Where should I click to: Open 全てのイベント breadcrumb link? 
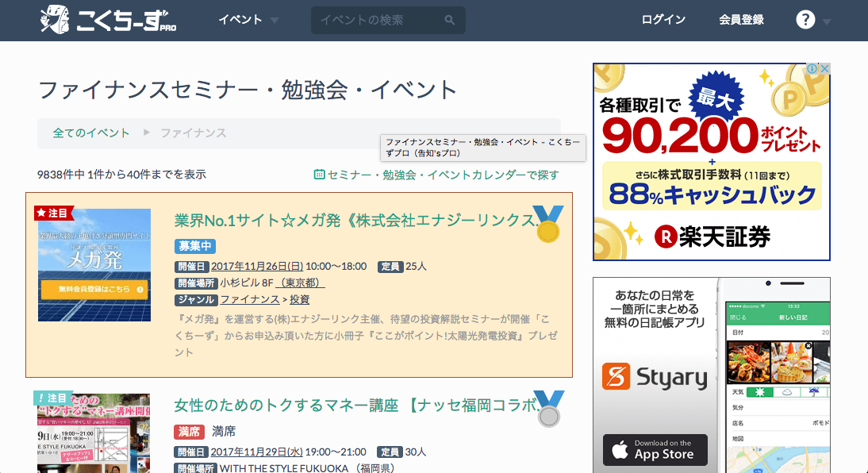[91, 133]
